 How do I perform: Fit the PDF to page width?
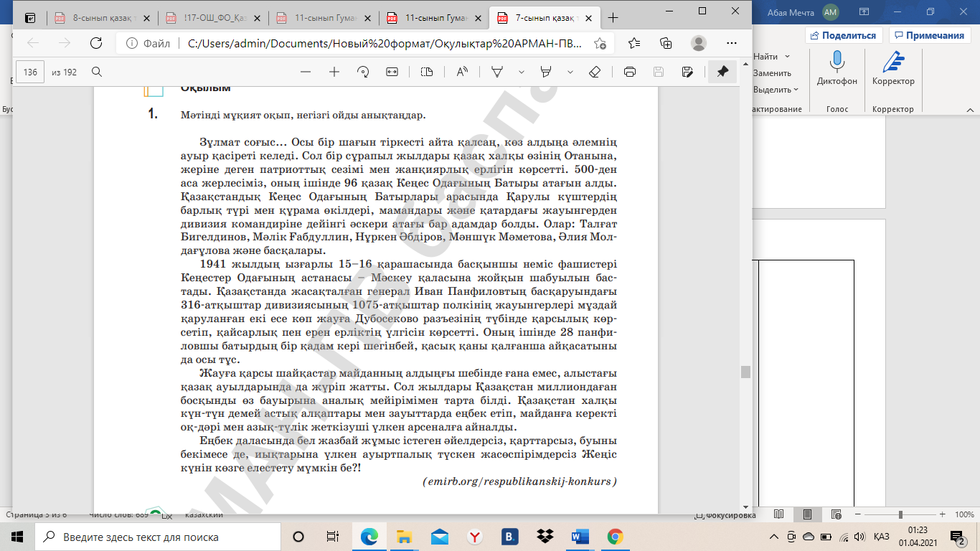[x=392, y=72]
